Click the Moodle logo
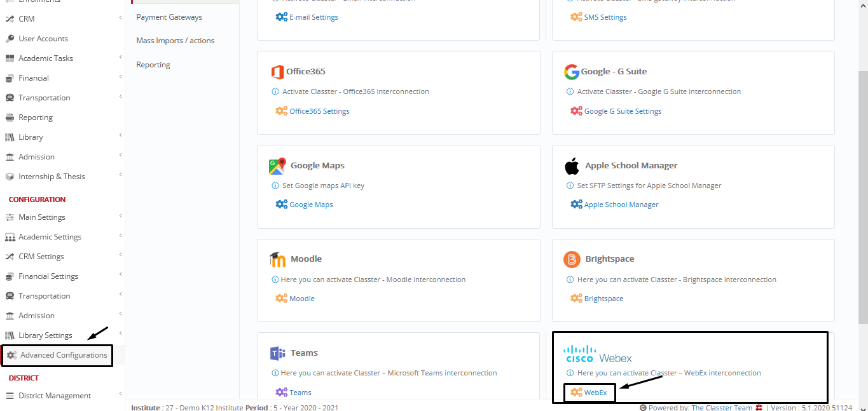This screenshot has height=411, width=868. click(x=277, y=259)
